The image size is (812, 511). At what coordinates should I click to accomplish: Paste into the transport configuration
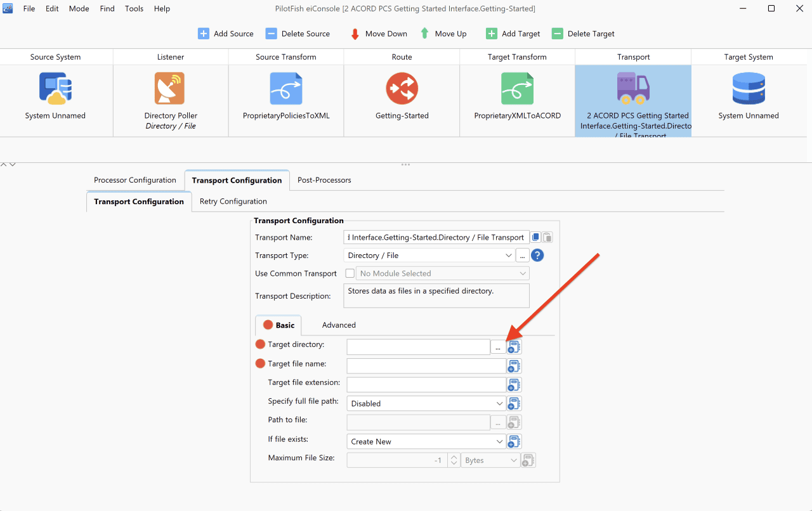(547, 237)
